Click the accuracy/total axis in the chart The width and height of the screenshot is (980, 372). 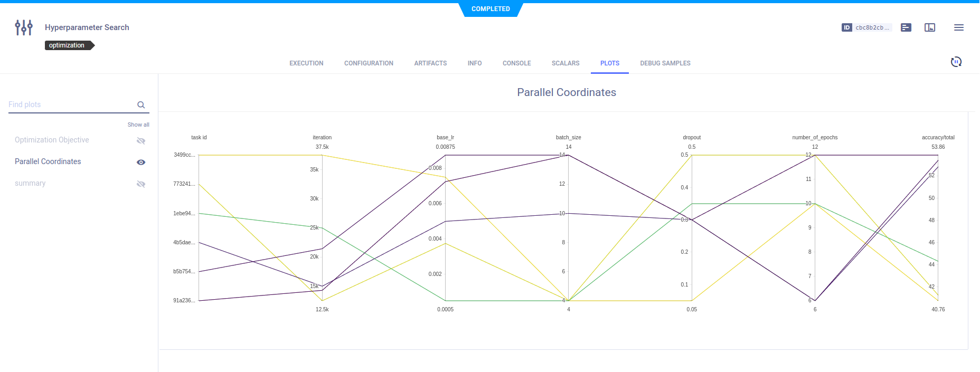(938, 227)
